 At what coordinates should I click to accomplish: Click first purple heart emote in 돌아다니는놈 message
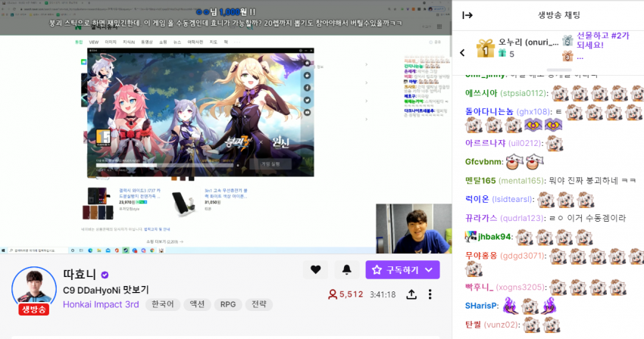coord(533,125)
